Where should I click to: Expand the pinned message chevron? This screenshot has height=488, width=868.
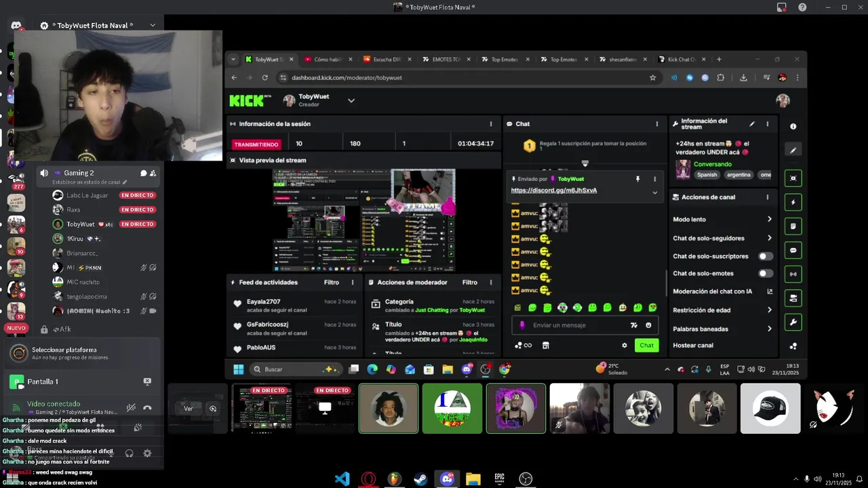tap(654, 192)
